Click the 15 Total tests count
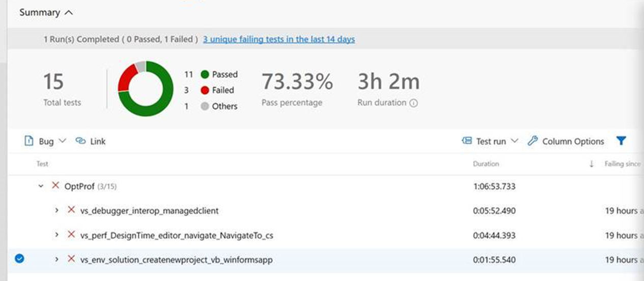Image resolution: width=644 pixels, height=281 pixels. pyautogui.click(x=53, y=82)
